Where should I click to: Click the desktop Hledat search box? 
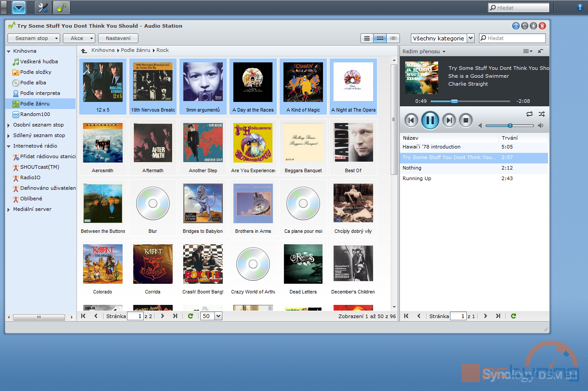(519, 7)
